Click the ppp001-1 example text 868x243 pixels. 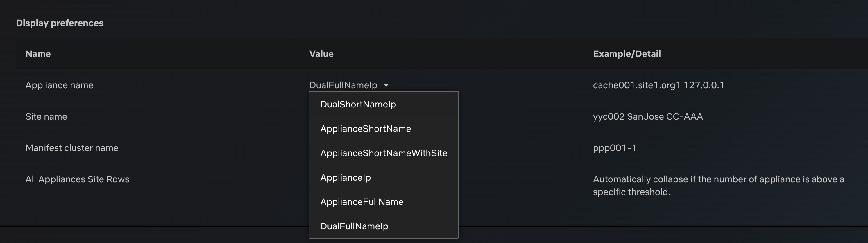click(x=614, y=148)
